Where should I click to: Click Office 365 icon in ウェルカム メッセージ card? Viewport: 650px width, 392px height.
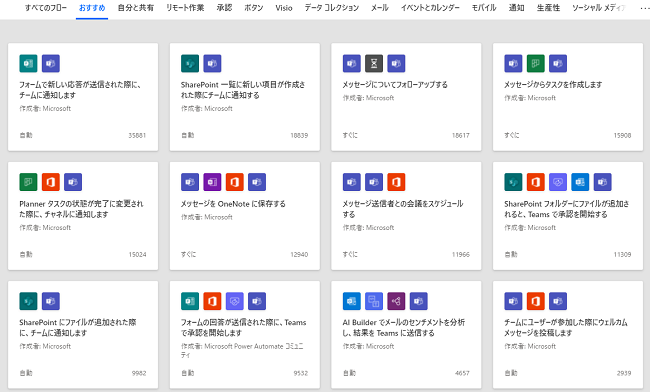click(x=536, y=301)
